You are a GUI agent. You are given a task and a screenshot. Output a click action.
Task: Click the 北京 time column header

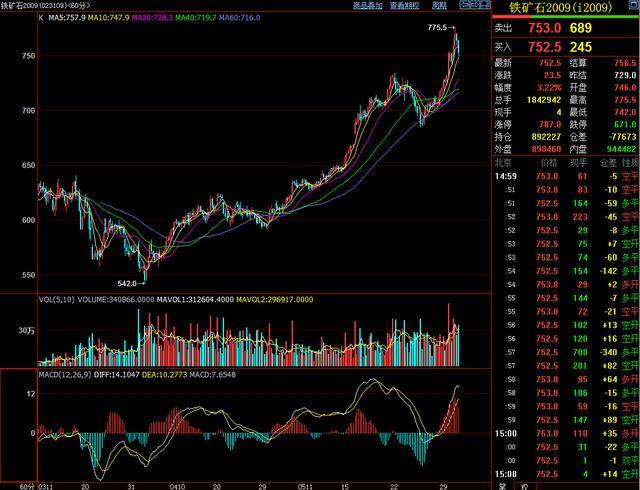click(x=503, y=163)
